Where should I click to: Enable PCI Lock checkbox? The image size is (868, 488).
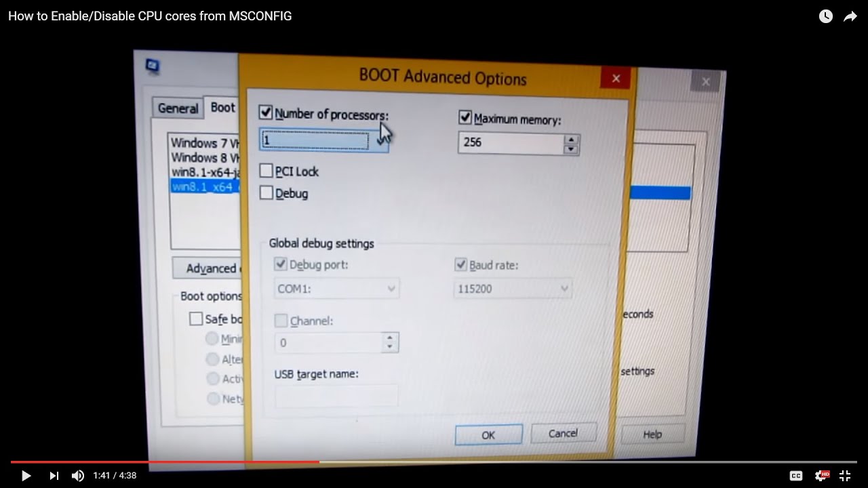[x=266, y=171]
